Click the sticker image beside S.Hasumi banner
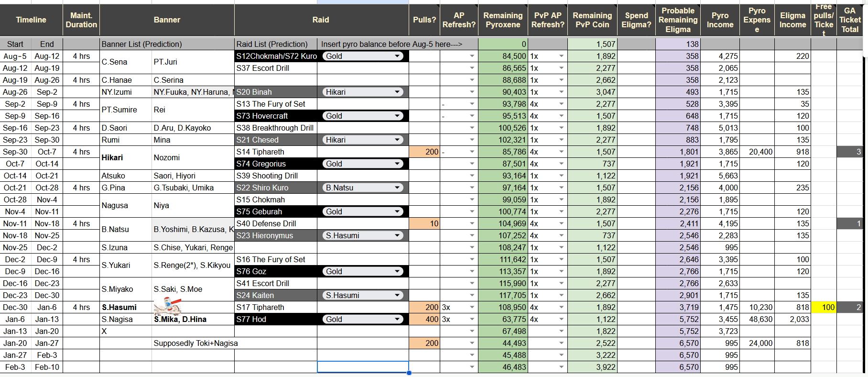The width and height of the screenshot is (868, 377). pos(167,306)
